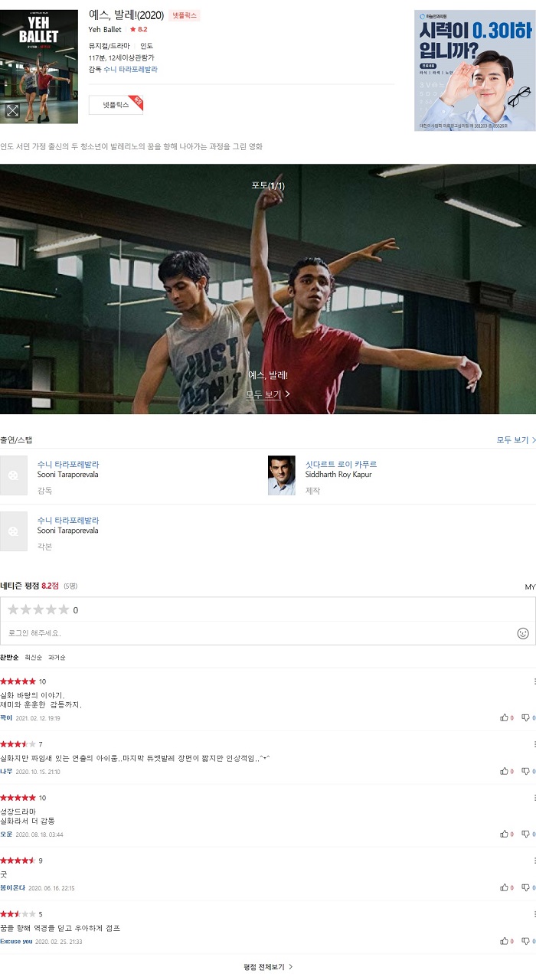Open reviewer profile Excuse you
The width and height of the screenshot is (536, 980).
coord(16,941)
